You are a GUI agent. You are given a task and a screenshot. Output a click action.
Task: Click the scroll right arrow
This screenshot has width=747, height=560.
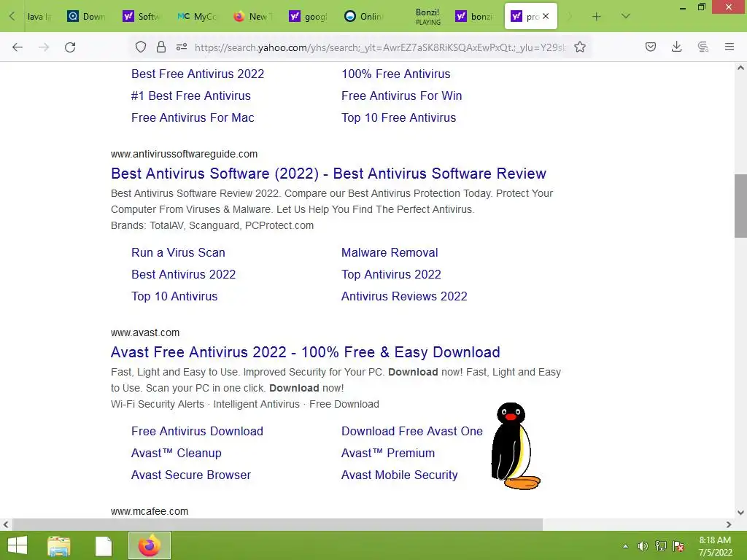pyautogui.click(x=729, y=524)
